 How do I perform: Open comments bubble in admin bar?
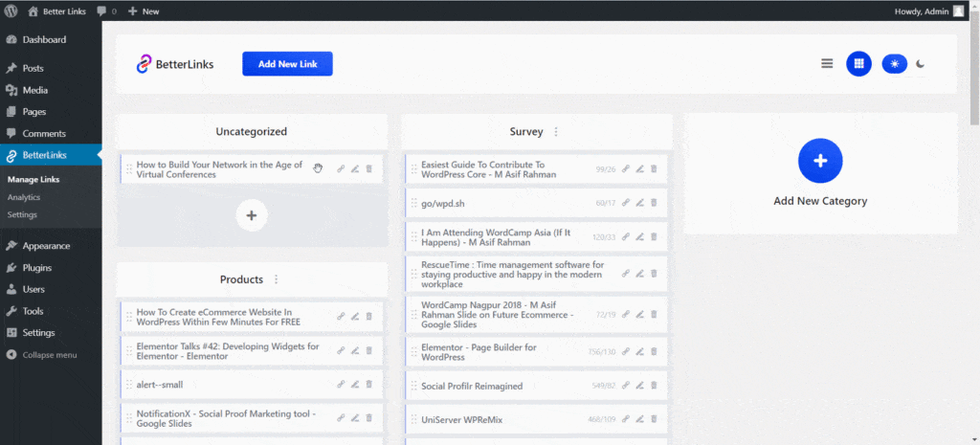point(107,11)
